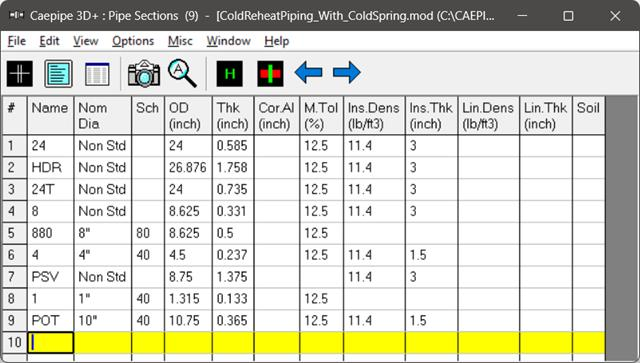Screen dimensions: 640x363
Task: Open the Options menu
Action: point(133,41)
